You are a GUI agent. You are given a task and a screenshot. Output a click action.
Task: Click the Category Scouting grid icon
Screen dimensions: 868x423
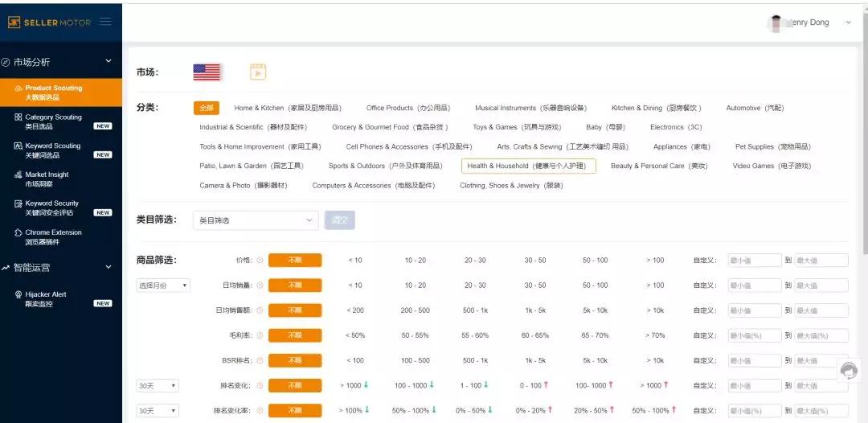[x=18, y=117]
